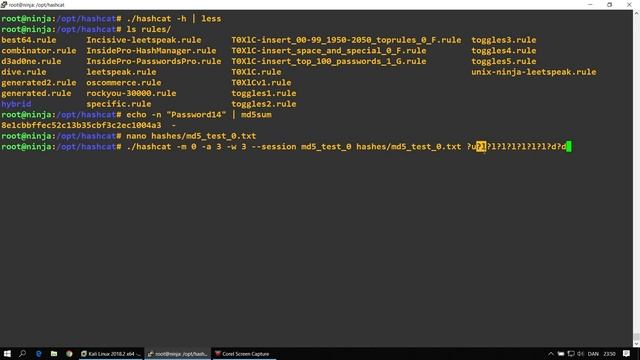Click the PuTTY icon in title bar

tap(4, 4)
